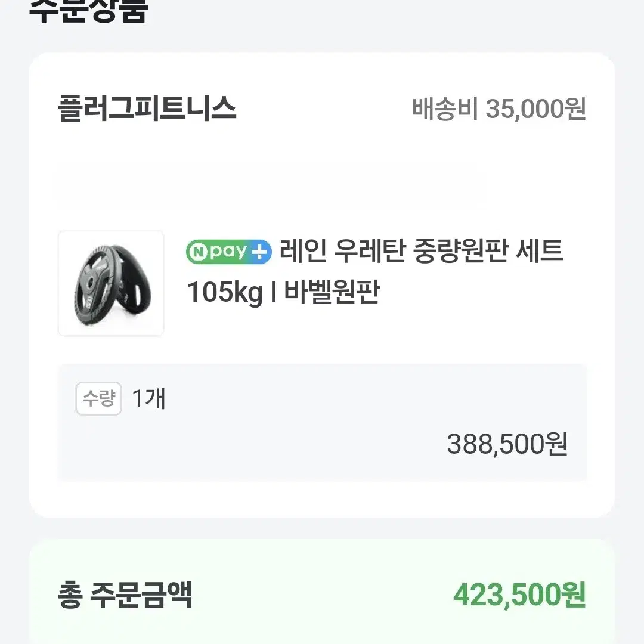
Task: Click the 원 character after 423,500
Action: (572, 595)
